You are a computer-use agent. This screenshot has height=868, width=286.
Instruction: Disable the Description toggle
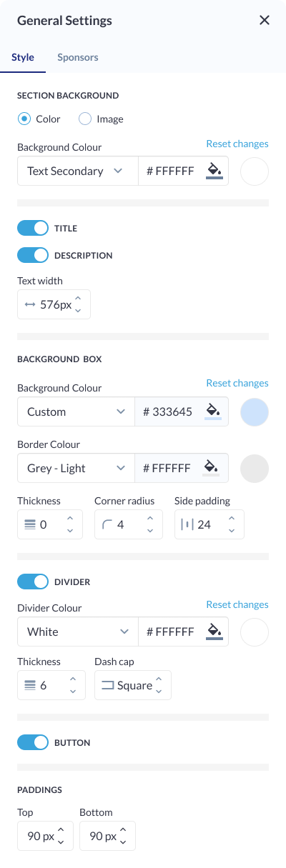coord(33,255)
